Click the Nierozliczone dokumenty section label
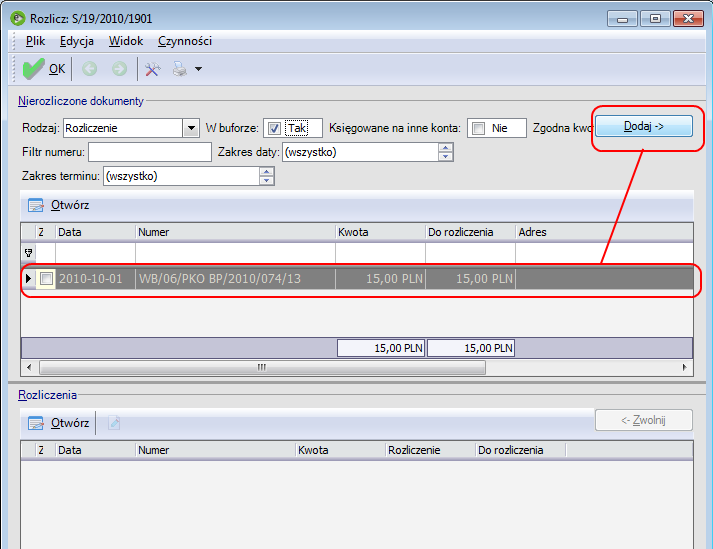Screen dimensions: 713x549 [x=80, y=101]
